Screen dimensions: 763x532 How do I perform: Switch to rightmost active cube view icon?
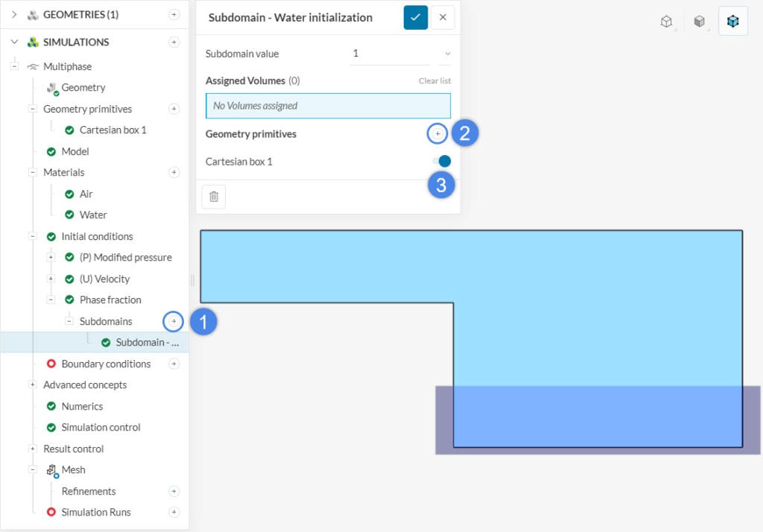[733, 22]
